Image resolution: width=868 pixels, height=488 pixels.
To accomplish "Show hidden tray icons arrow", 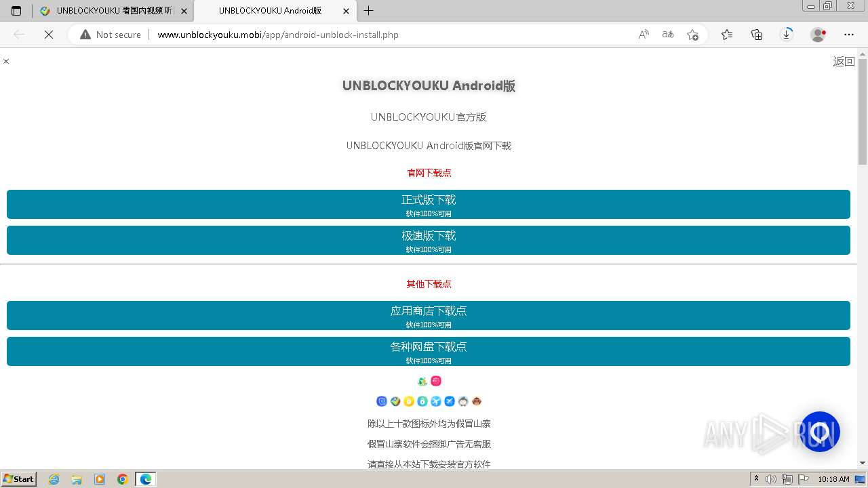I will tap(756, 479).
